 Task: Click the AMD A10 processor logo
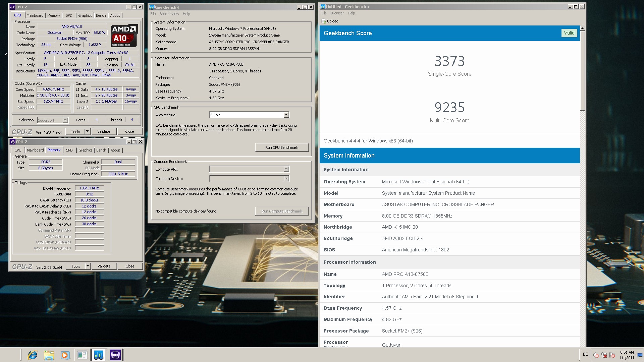[x=124, y=36]
